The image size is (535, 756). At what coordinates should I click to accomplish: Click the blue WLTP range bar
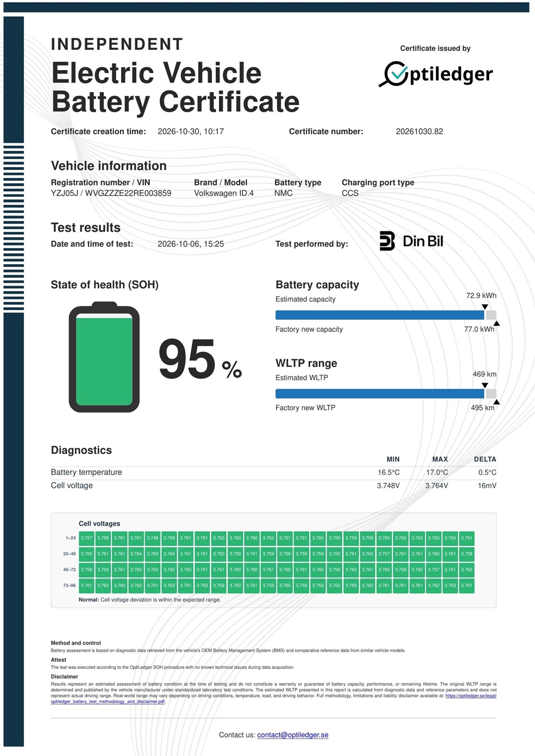click(380, 394)
